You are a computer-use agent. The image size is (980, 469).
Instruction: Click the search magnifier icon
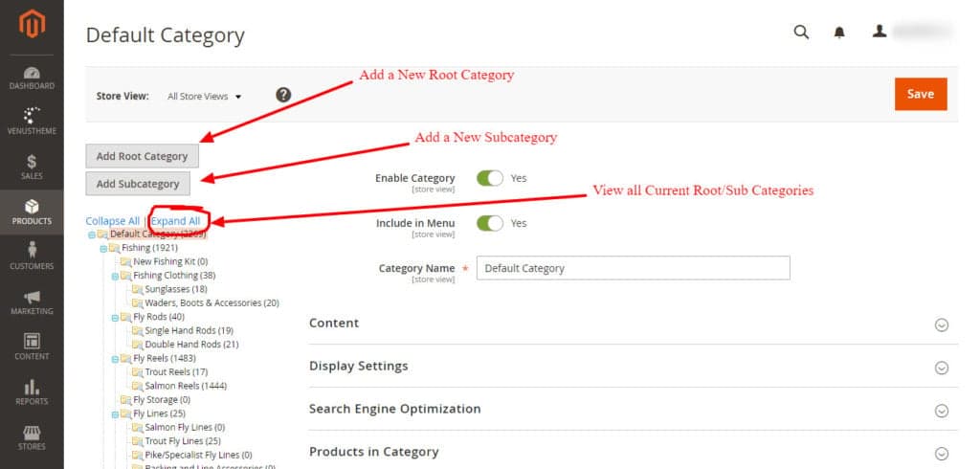pos(802,33)
